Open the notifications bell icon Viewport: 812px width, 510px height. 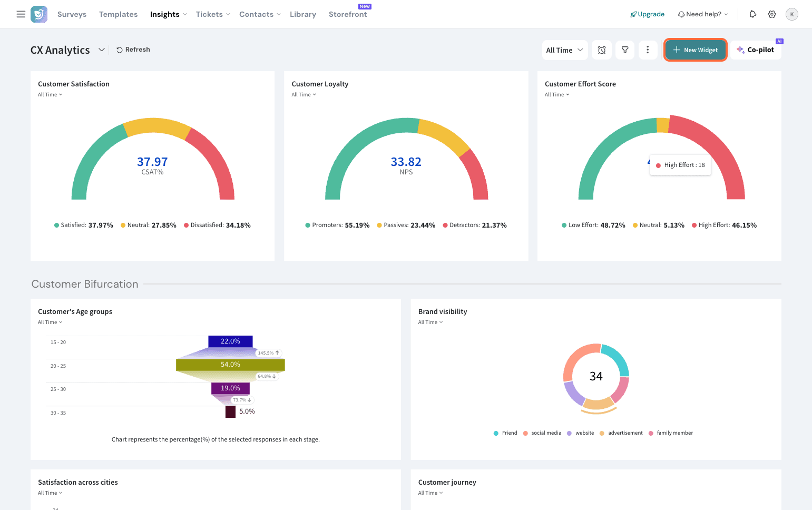click(x=753, y=14)
